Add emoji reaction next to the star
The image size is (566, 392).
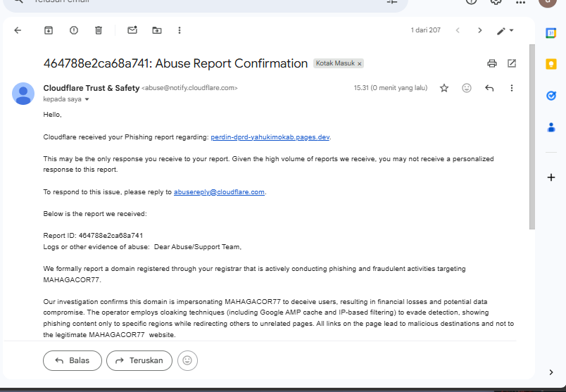(467, 88)
